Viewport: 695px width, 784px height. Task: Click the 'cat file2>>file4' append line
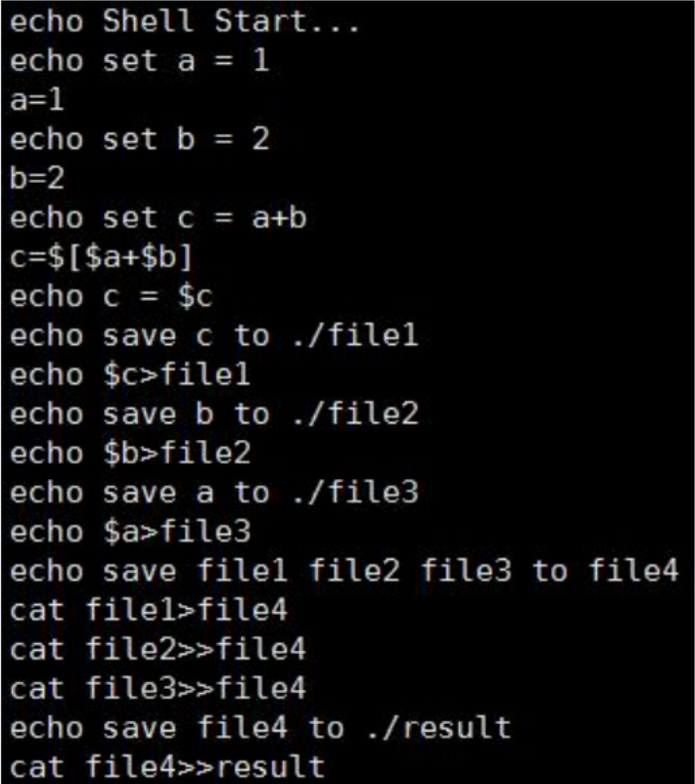click(158, 649)
